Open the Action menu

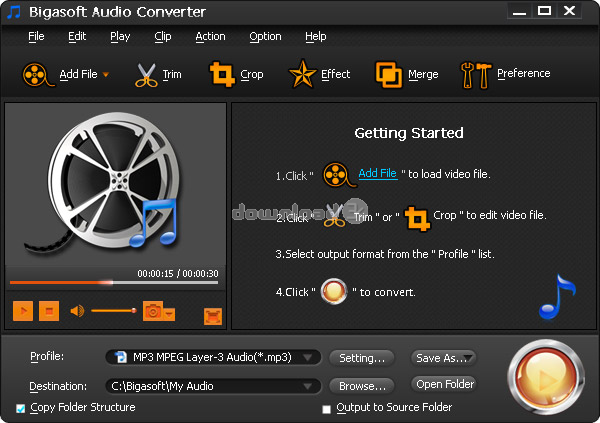pos(210,36)
